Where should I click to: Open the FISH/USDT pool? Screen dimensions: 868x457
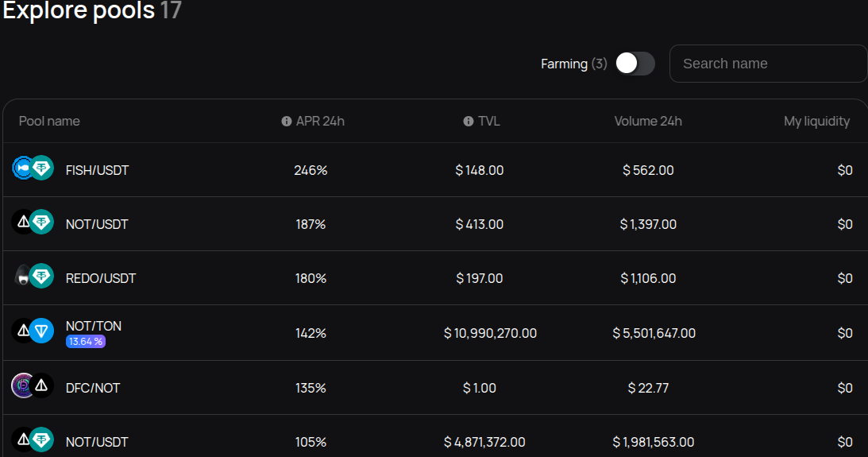click(97, 170)
